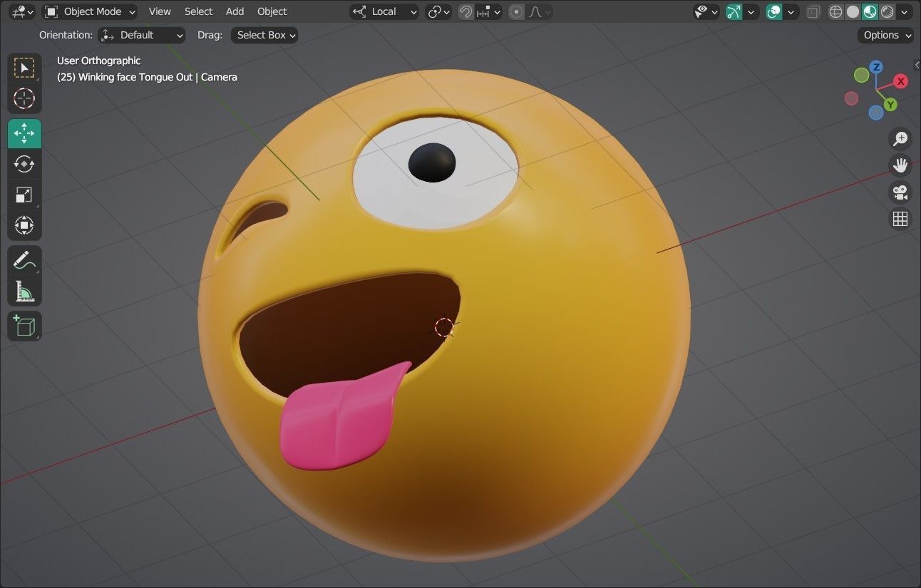This screenshot has height=588, width=921.
Task: Switch to solid shading
Action: (853, 11)
